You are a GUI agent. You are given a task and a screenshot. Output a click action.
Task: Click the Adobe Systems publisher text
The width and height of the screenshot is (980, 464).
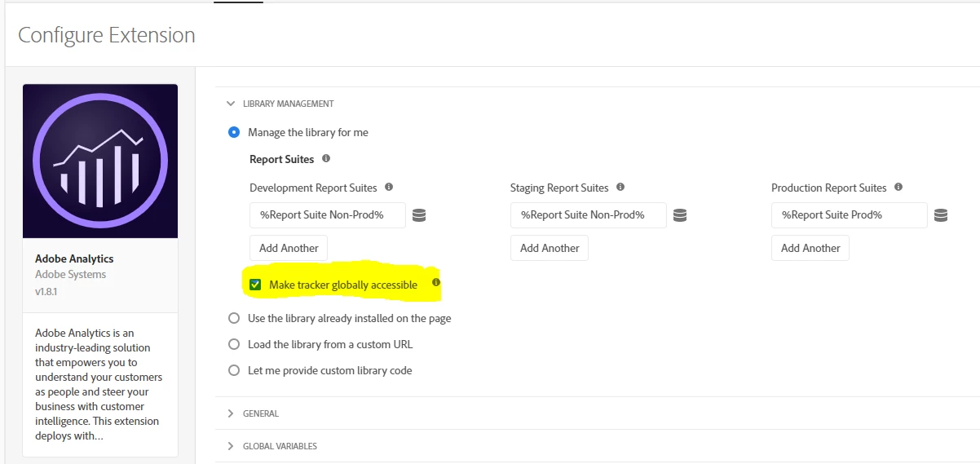tap(71, 274)
